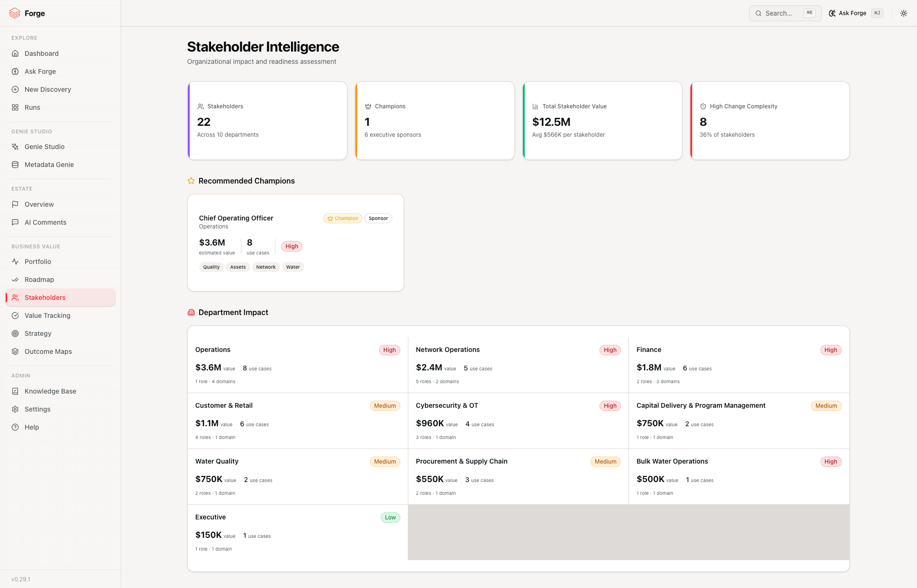Click the version text v0.29.1
The width and height of the screenshot is (917, 588).
(21, 579)
